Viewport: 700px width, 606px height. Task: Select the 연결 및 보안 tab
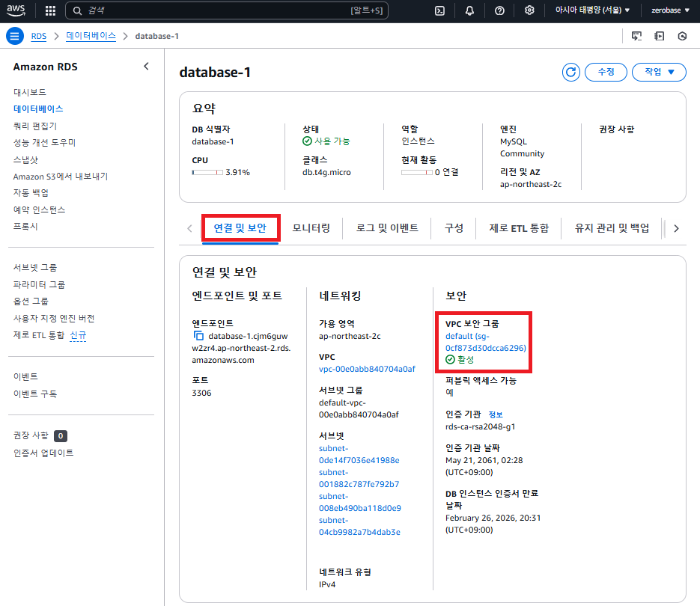pos(240,228)
